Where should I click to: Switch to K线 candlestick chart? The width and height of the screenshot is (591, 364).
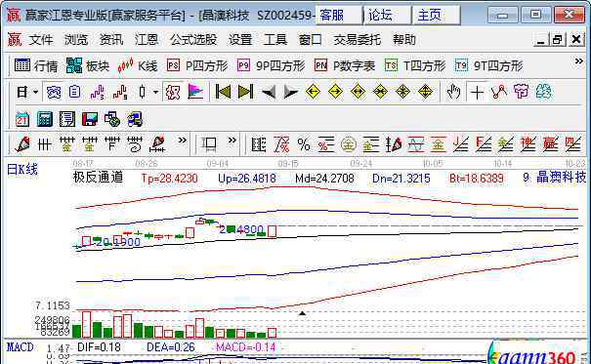coord(137,66)
